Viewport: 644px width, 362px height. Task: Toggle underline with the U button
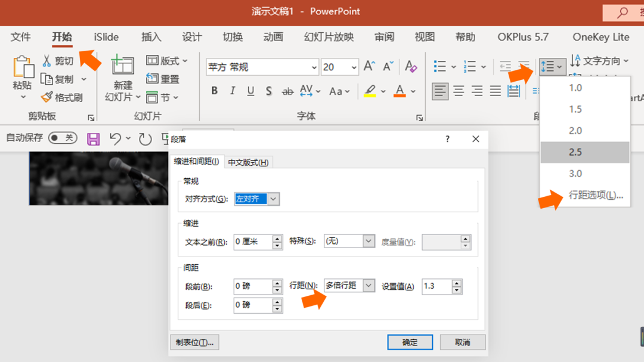tap(251, 91)
